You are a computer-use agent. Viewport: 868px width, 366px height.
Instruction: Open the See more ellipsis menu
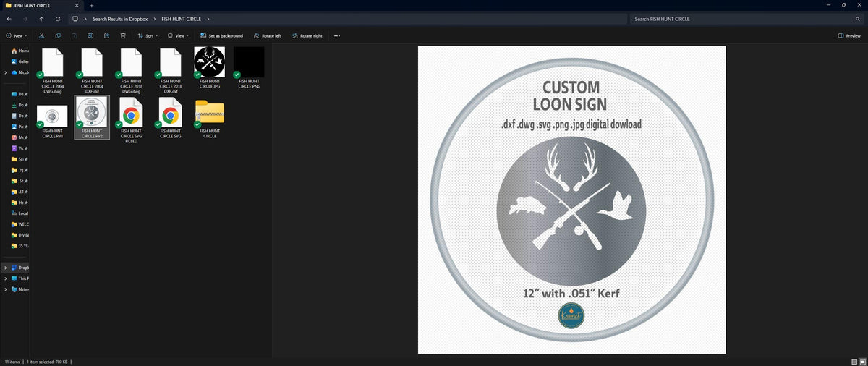[337, 35]
